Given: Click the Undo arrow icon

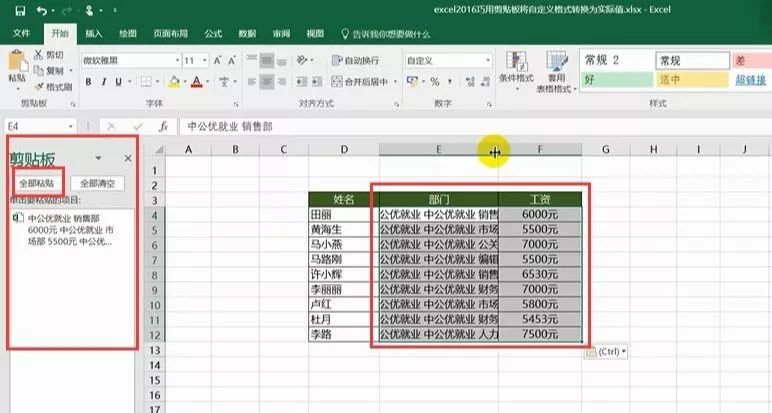Looking at the screenshot, I should tap(41, 11).
